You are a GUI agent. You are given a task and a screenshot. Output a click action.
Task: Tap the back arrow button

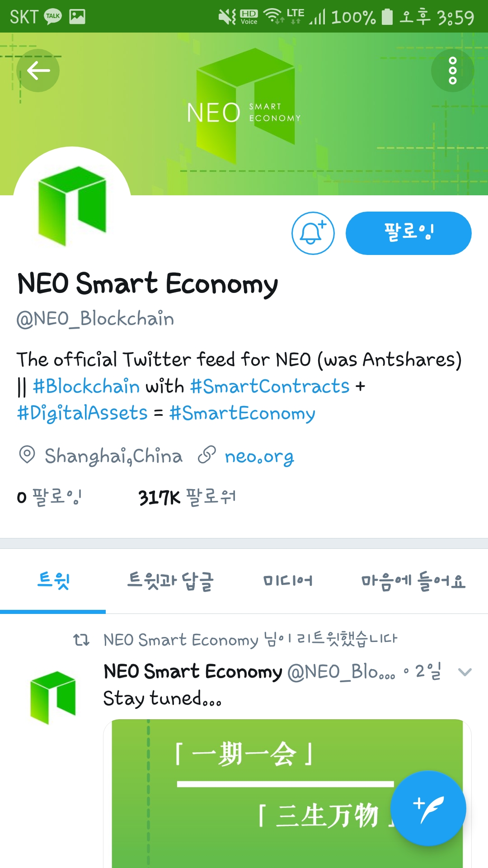(x=38, y=71)
